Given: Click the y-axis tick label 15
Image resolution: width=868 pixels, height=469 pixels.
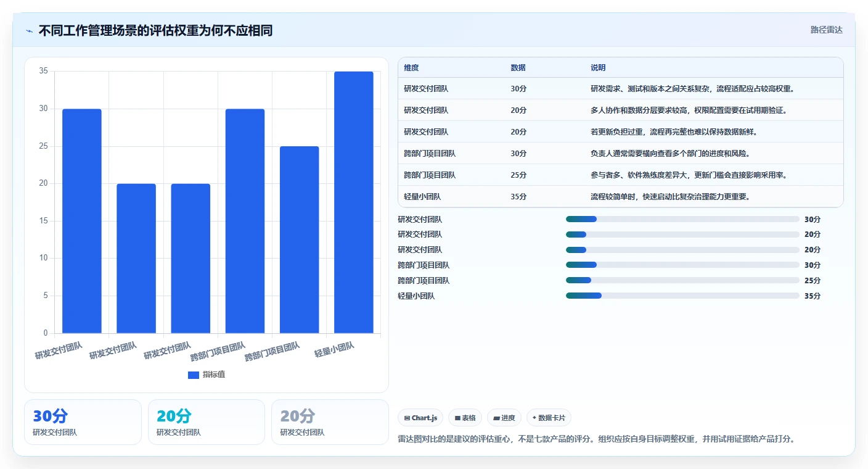Looking at the screenshot, I should (x=43, y=221).
